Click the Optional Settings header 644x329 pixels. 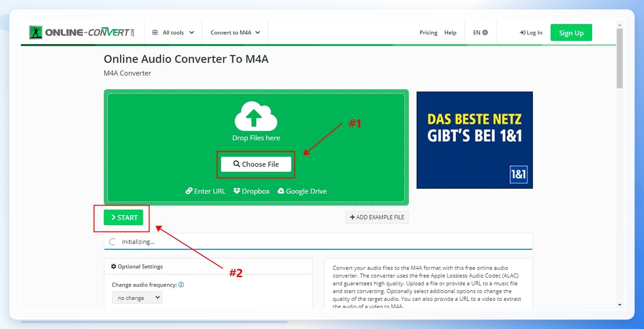point(137,266)
